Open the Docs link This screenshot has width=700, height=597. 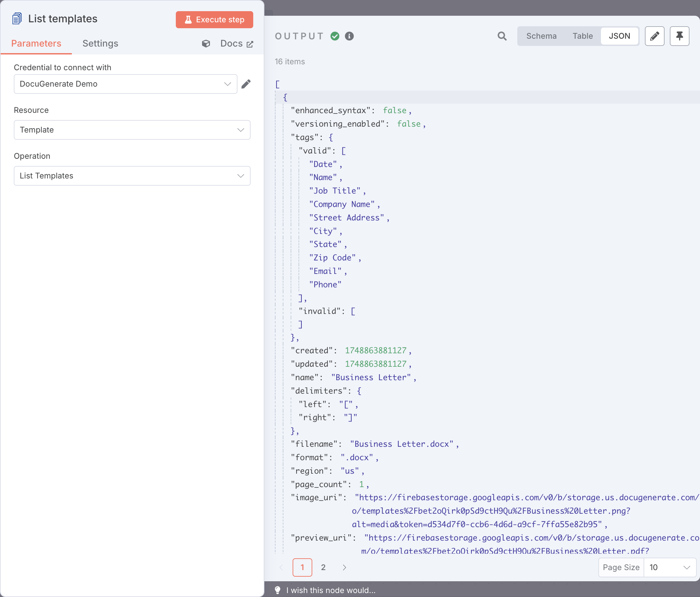(x=237, y=44)
